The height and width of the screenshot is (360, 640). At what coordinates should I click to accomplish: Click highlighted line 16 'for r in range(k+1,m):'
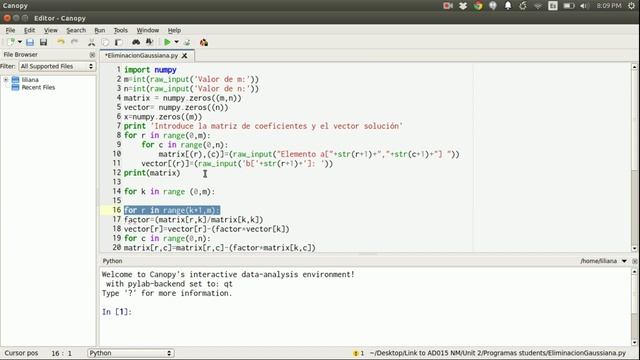(172, 210)
